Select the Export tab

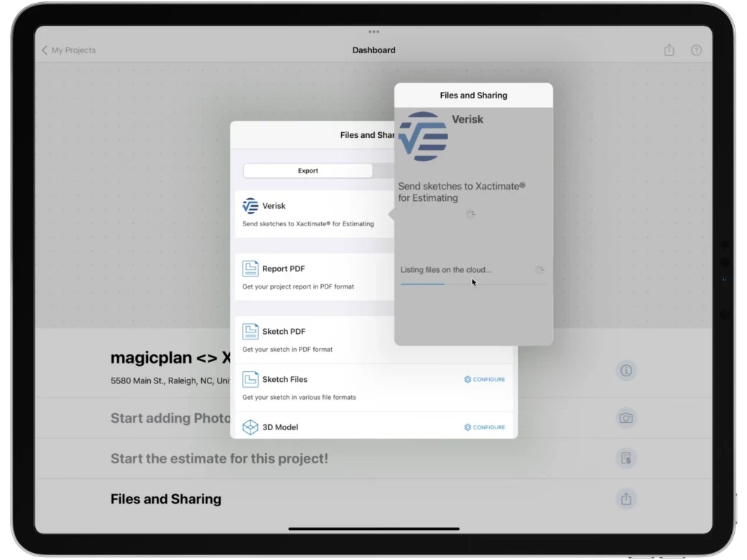(x=307, y=170)
